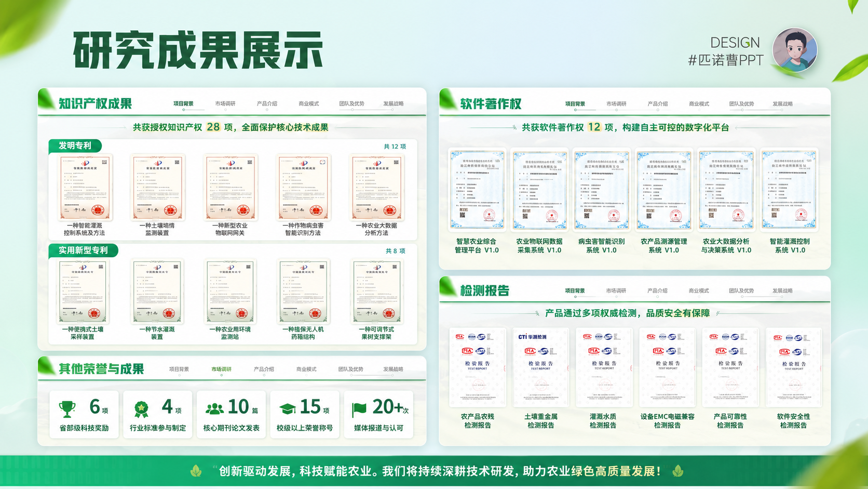Click the highlighted number 28 in 知识产权 summary

(213, 127)
